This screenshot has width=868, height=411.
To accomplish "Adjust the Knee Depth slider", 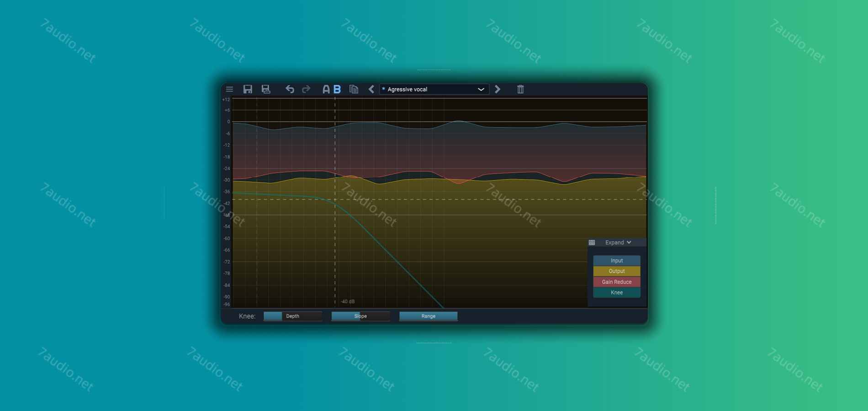I will tap(292, 316).
